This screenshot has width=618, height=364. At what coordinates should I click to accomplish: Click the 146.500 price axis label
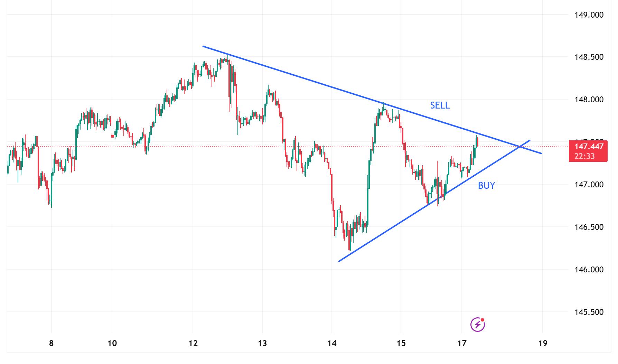pyautogui.click(x=589, y=227)
